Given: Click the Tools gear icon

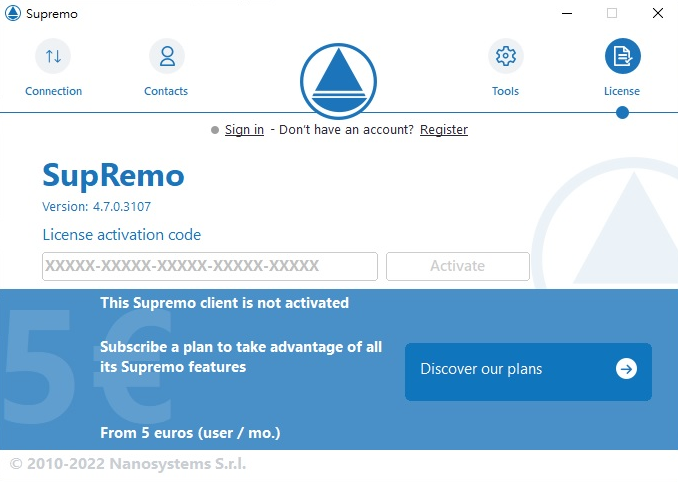Looking at the screenshot, I should (x=505, y=56).
